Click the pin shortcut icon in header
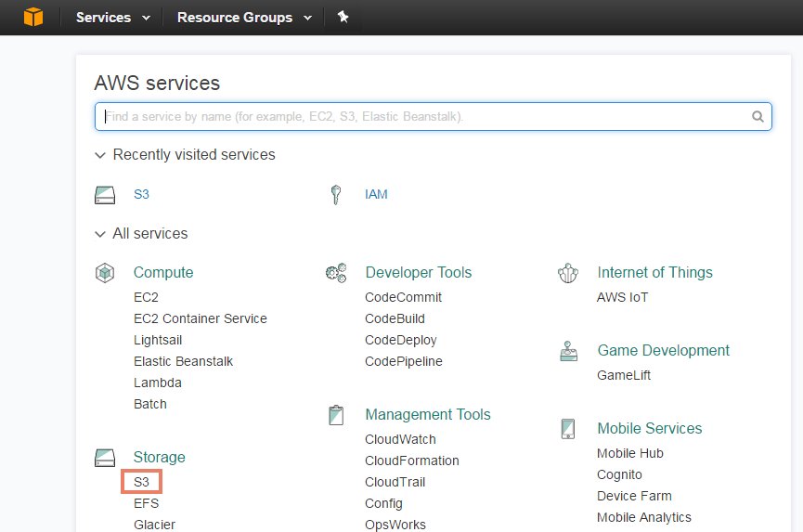This screenshot has width=803, height=532. pyautogui.click(x=343, y=17)
